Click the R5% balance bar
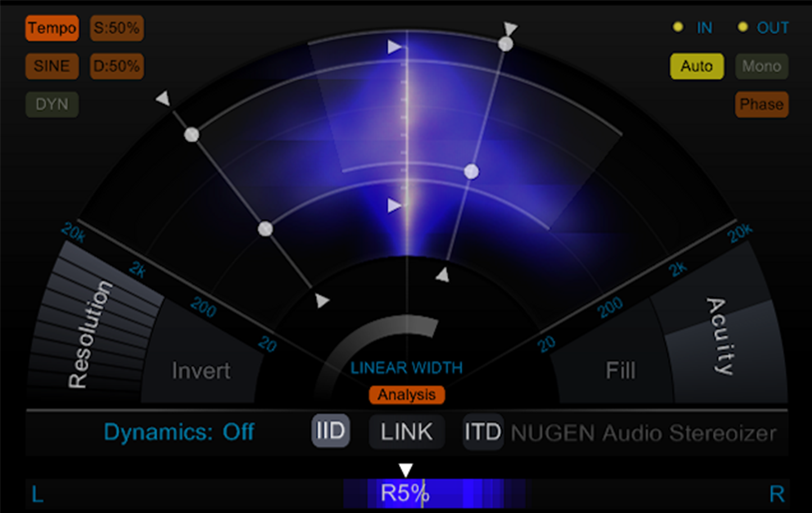Image resolution: width=812 pixels, height=513 pixels. point(407,493)
